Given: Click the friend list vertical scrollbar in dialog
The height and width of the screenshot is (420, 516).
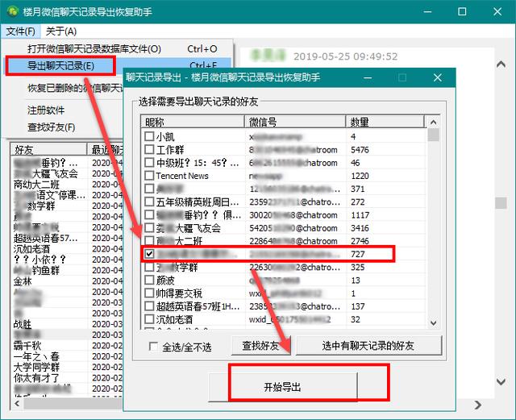Looking at the screenshot, I should tap(433, 226).
